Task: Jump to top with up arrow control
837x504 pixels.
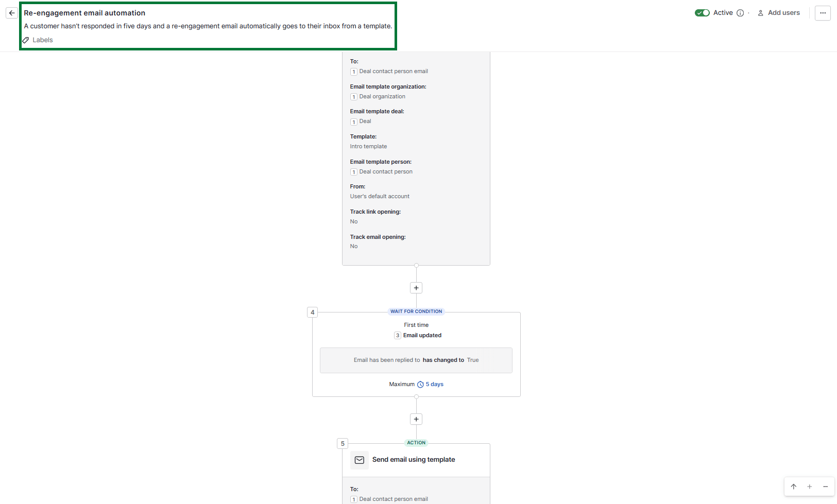Action: coord(794,486)
